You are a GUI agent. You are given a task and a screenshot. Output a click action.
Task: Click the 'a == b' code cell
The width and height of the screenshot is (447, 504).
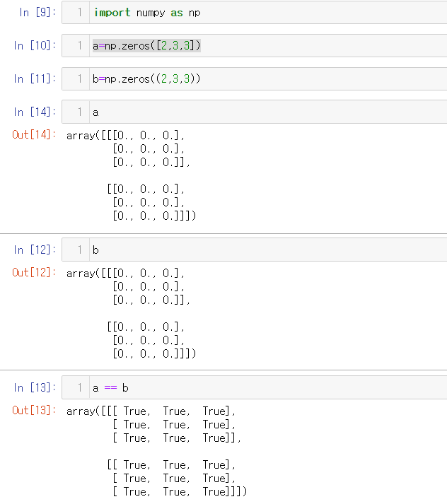tap(254, 387)
